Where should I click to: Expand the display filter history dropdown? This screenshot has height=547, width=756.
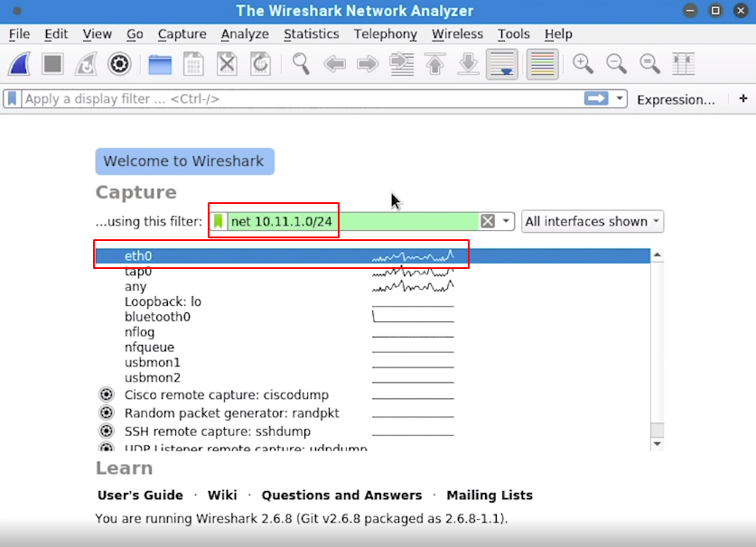(x=620, y=99)
